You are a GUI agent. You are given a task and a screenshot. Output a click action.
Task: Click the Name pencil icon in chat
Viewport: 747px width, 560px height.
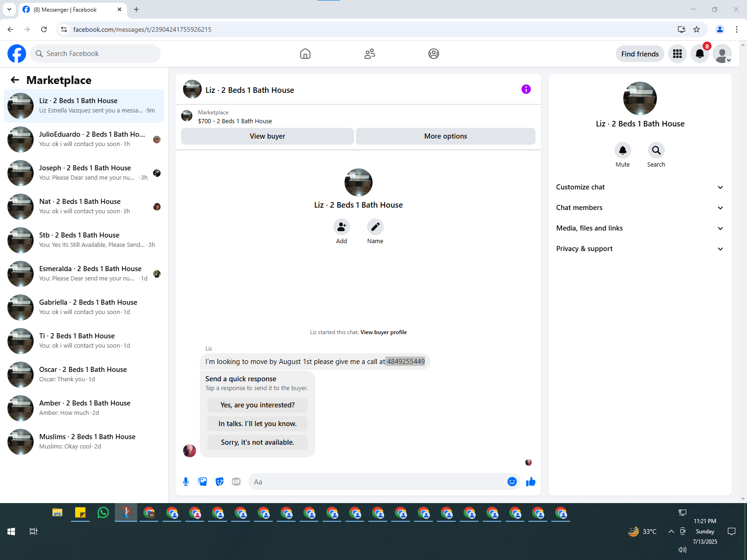pos(375,227)
